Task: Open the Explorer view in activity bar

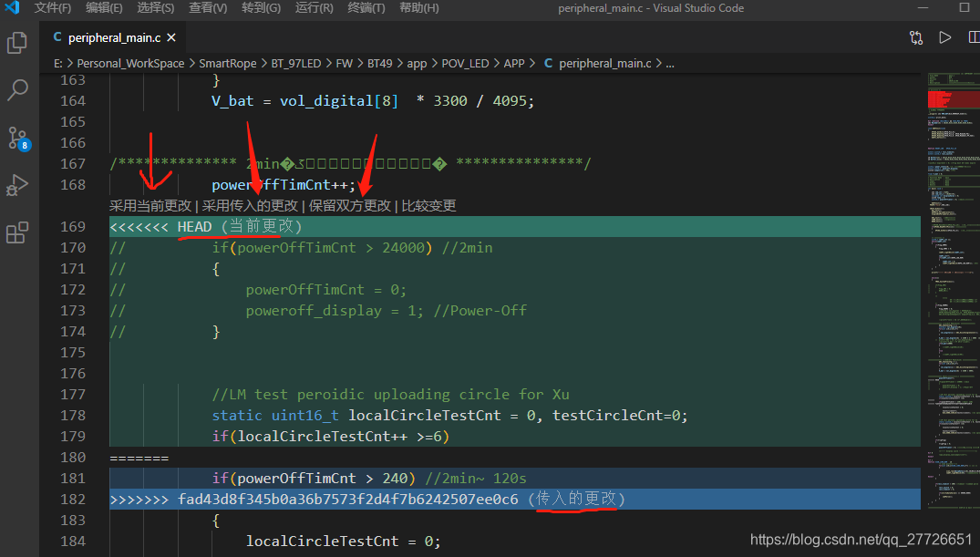Action: tap(17, 43)
